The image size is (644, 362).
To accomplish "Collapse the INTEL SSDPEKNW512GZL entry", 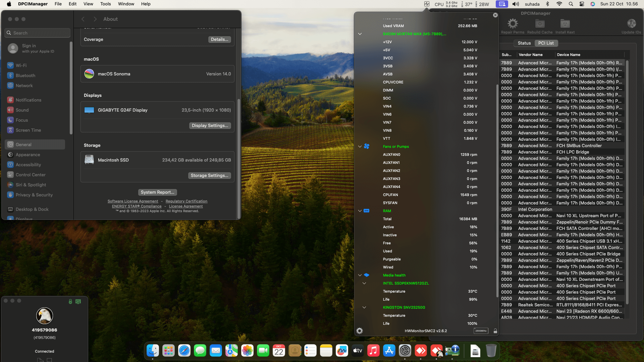I will 364,283.
